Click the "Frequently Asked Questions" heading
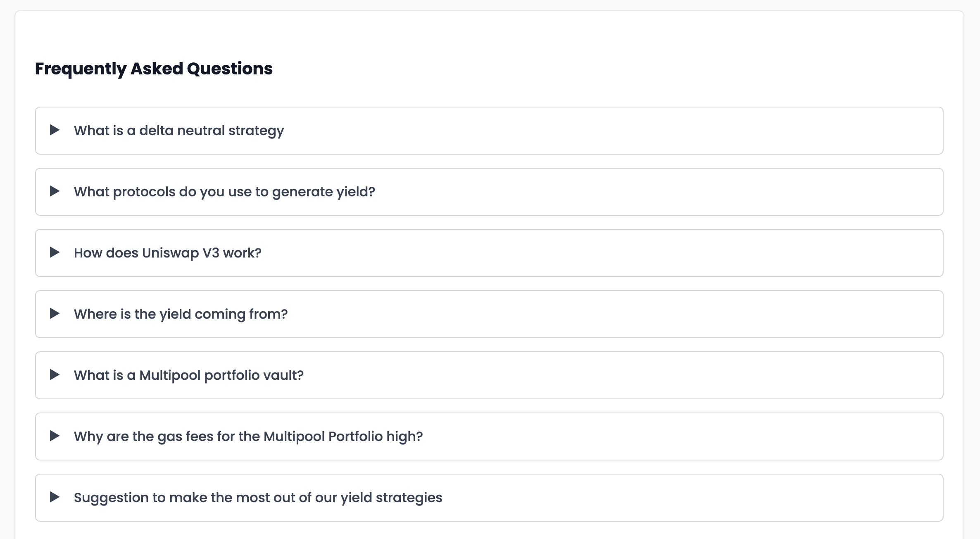The width and height of the screenshot is (980, 539). coord(154,69)
